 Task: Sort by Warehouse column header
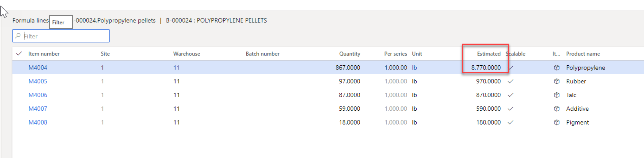point(187,54)
